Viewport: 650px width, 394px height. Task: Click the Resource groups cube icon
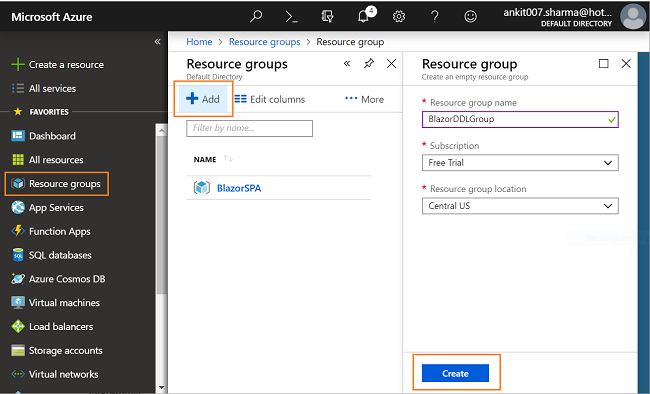18,183
